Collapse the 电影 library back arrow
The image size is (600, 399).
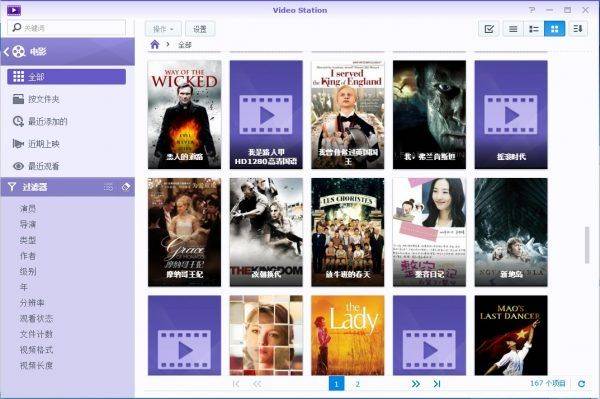tap(6, 51)
